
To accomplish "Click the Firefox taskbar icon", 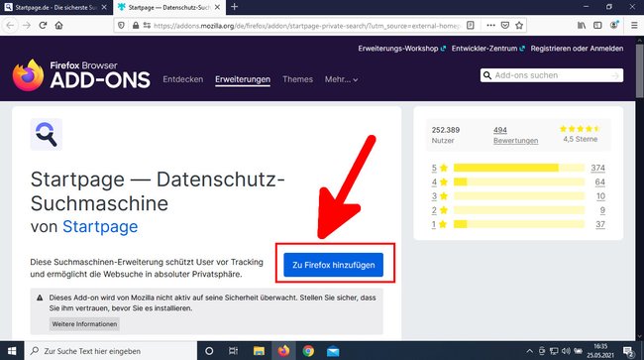I will (283, 351).
